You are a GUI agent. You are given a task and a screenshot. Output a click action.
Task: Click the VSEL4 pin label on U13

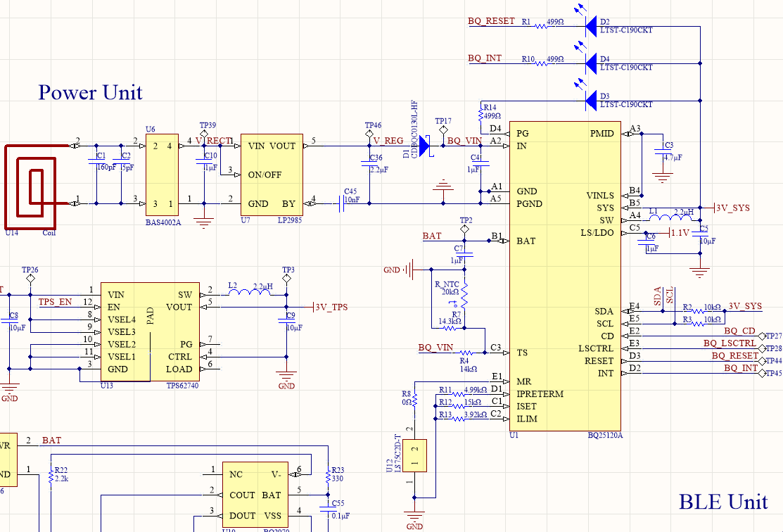pos(122,319)
